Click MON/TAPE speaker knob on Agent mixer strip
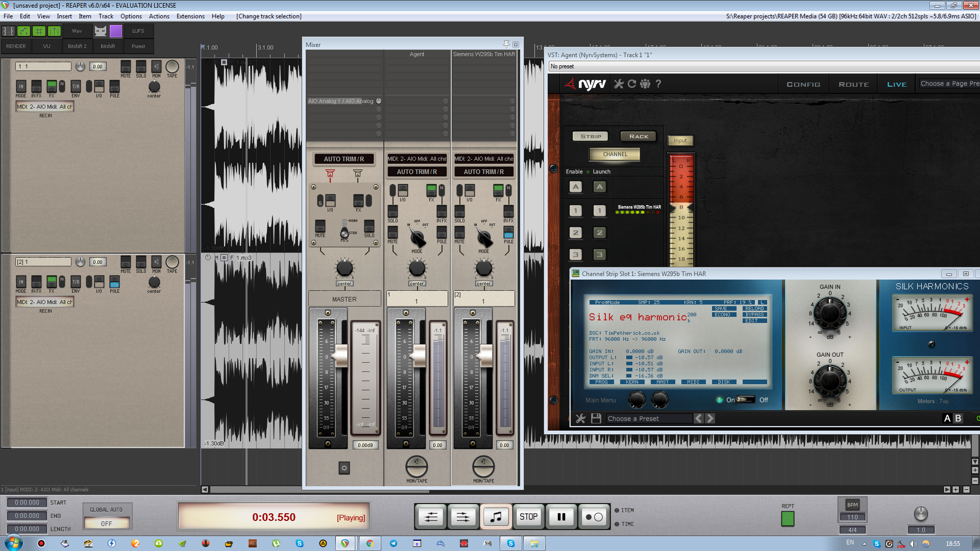This screenshot has width=980, height=551. click(416, 466)
